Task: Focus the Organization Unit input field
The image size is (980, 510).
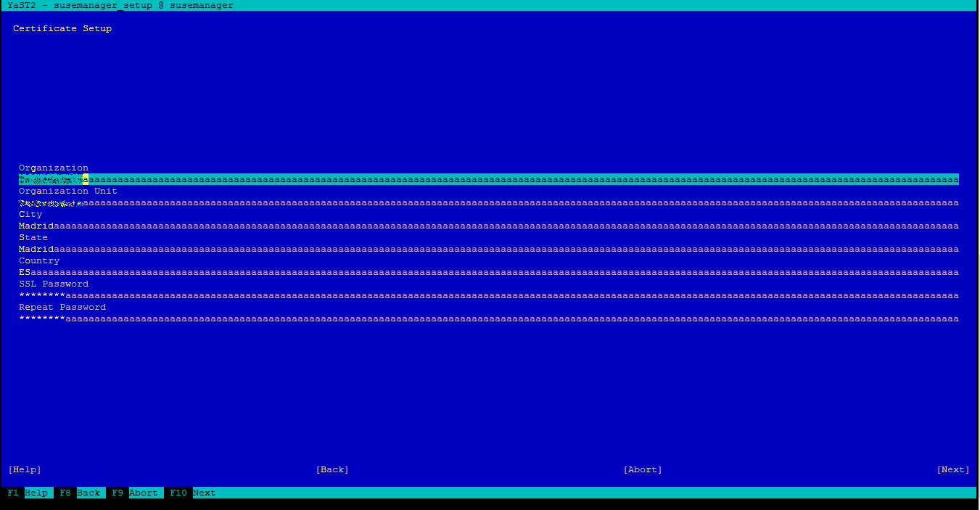Action: pyautogui.click(x=488, y=203)
